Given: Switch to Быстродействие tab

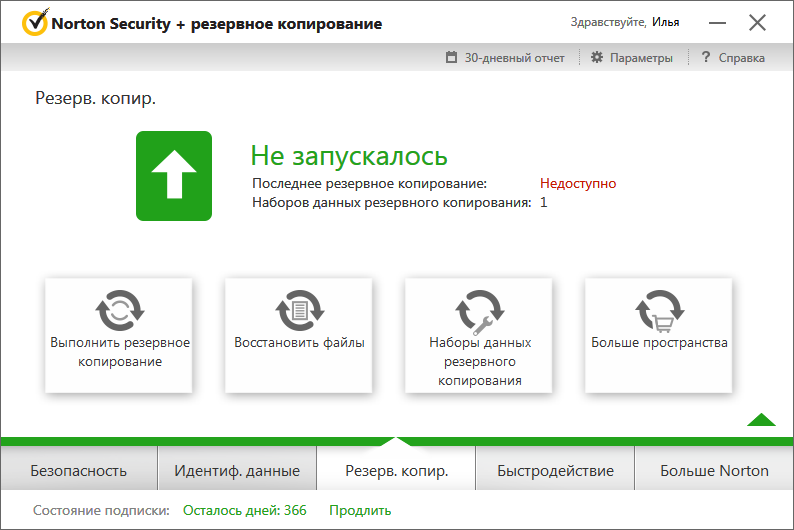Looking at the screenshot, I should [x=555, y=470].
